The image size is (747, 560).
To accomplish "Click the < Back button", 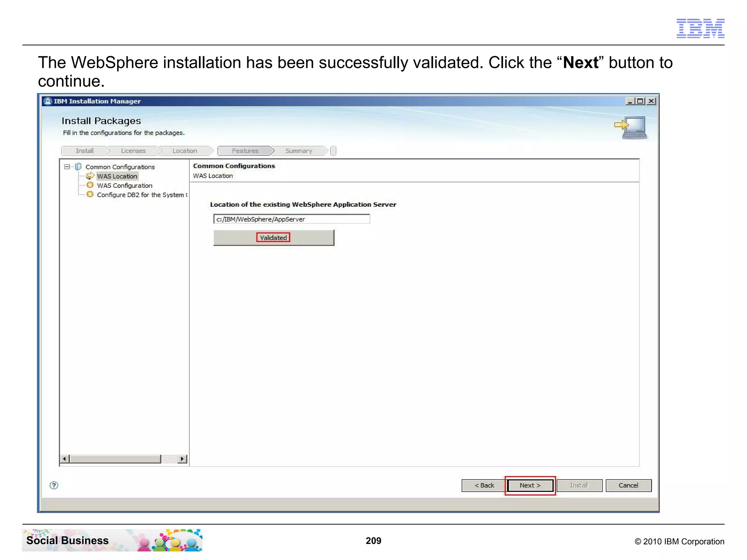I will tap(484, 485).
